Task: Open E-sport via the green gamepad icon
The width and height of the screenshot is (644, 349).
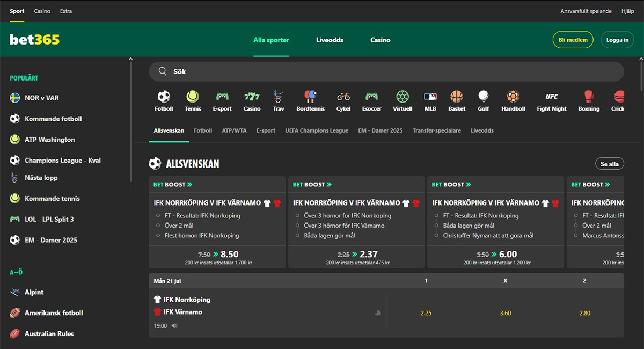Action: tap(222, 97)
